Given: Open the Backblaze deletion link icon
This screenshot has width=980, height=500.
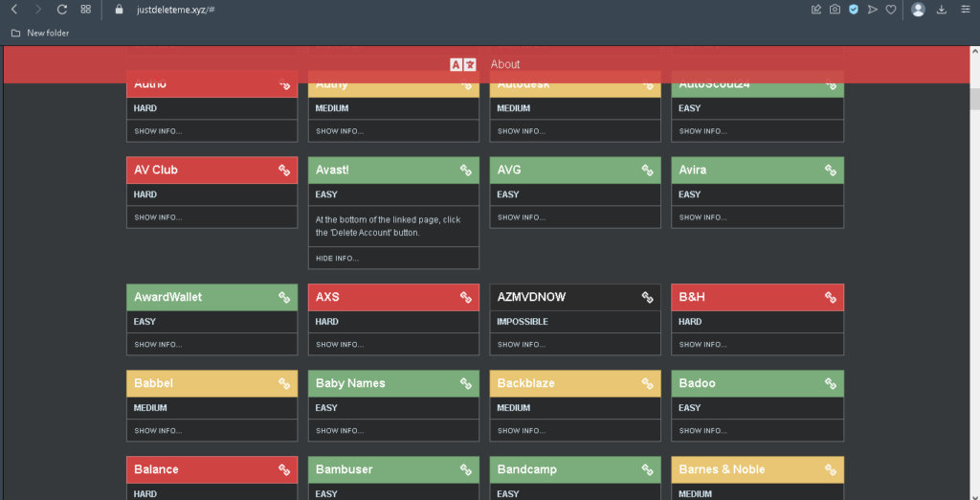Looking at the screenshot, I should [x=648, y=383].
